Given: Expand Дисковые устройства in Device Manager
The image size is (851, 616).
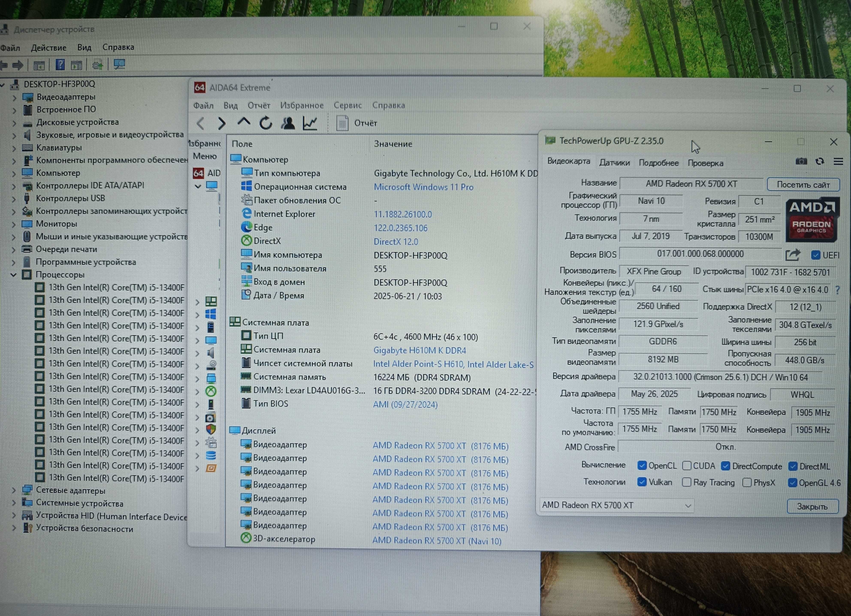Looking at the screenshot, I should pyautogui.click(x=14, y=123).
